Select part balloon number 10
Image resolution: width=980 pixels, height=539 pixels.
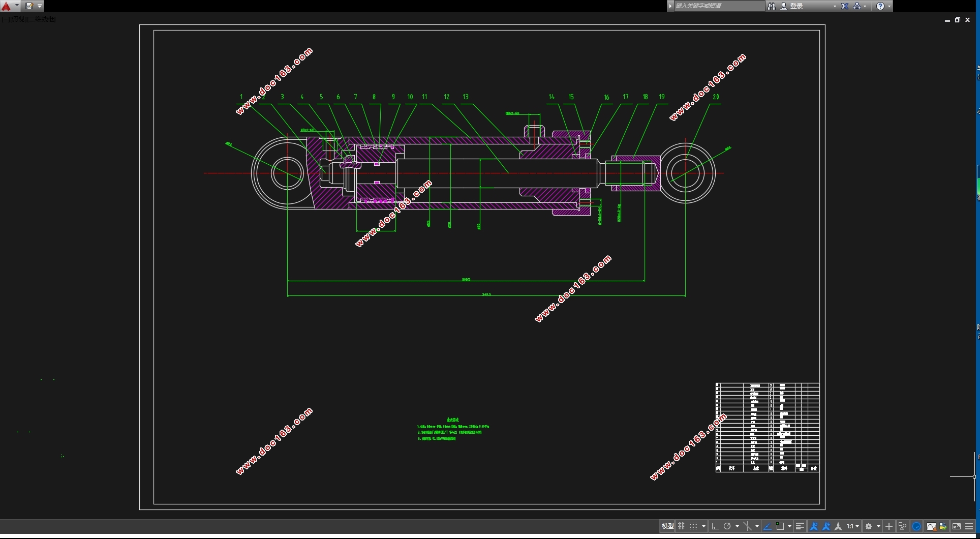pyautogui.click(x=410, y=97)
